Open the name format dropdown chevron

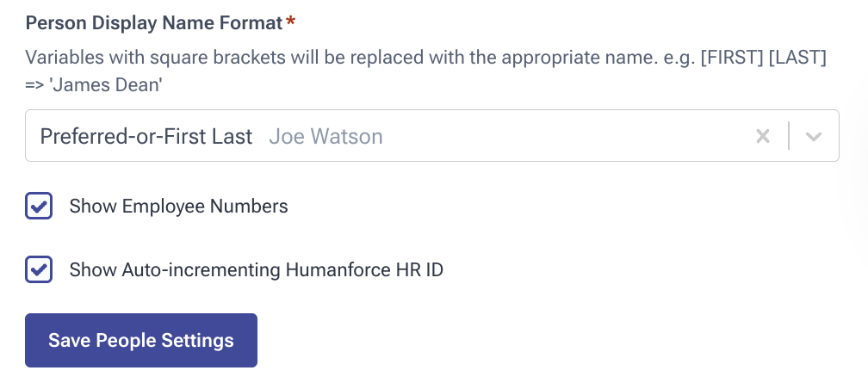(x=814, y=136)
